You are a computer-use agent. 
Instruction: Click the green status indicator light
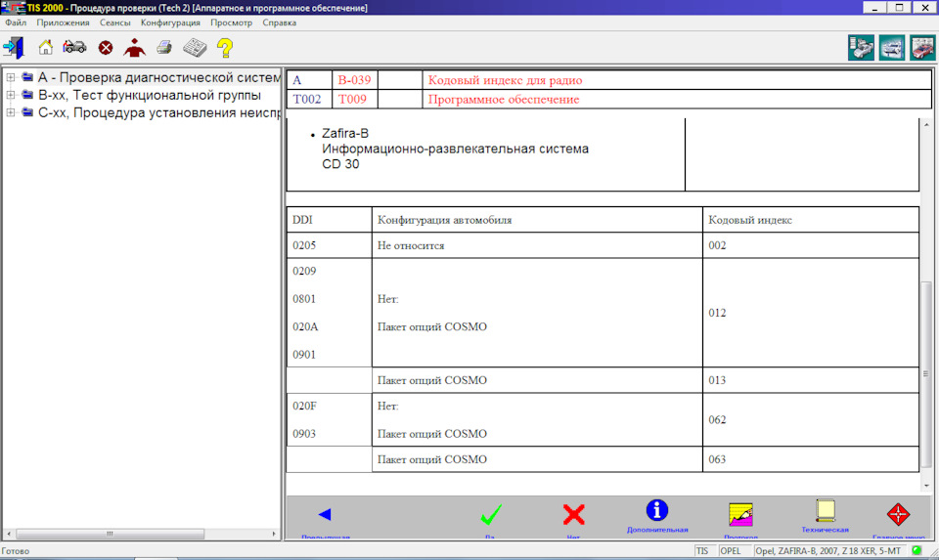(x=917, y=550)
